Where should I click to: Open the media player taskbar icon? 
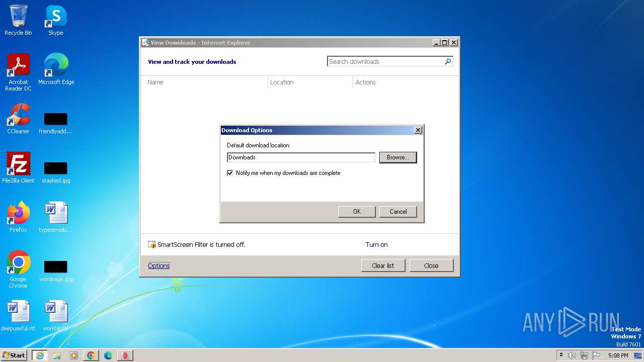click(74, 355)
